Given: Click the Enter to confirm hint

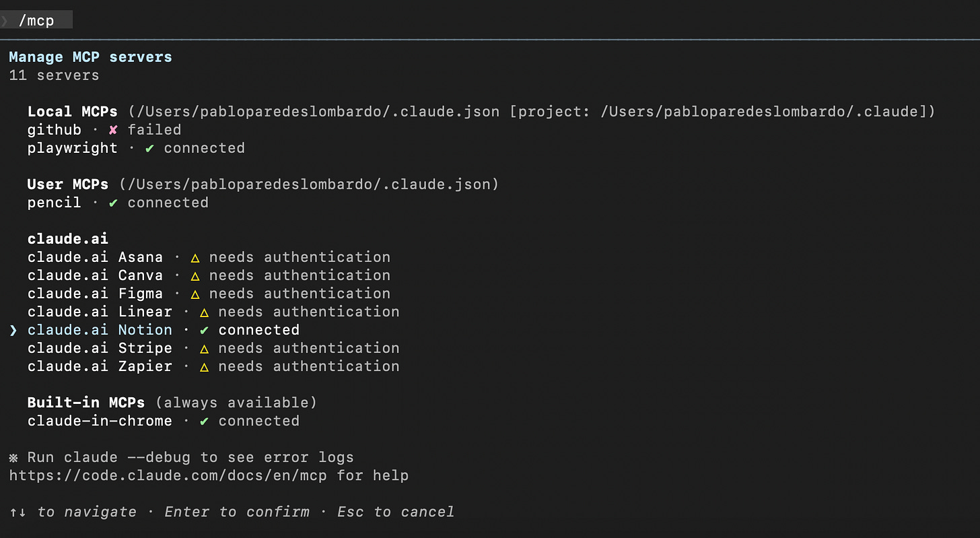Looking at the screenshot, I should click(x=237, y=511).
